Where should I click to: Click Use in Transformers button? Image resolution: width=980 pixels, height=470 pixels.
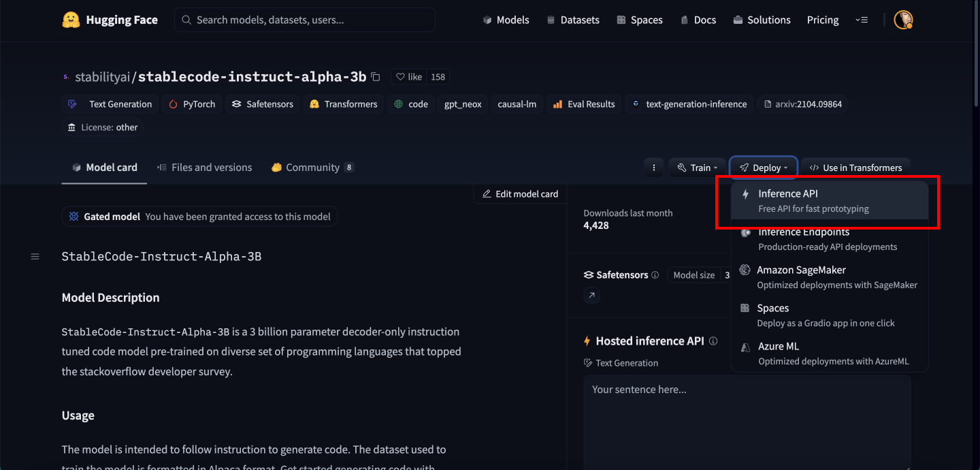coord(855,168)
